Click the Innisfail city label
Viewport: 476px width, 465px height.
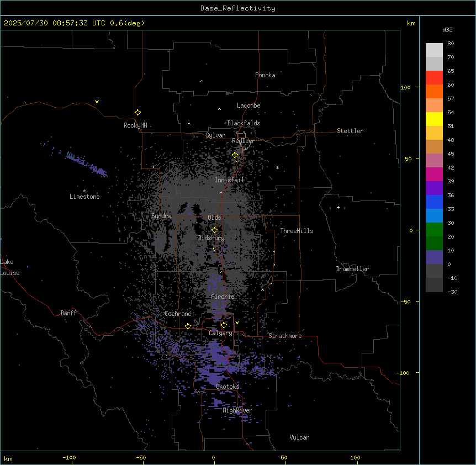(229, 180)
